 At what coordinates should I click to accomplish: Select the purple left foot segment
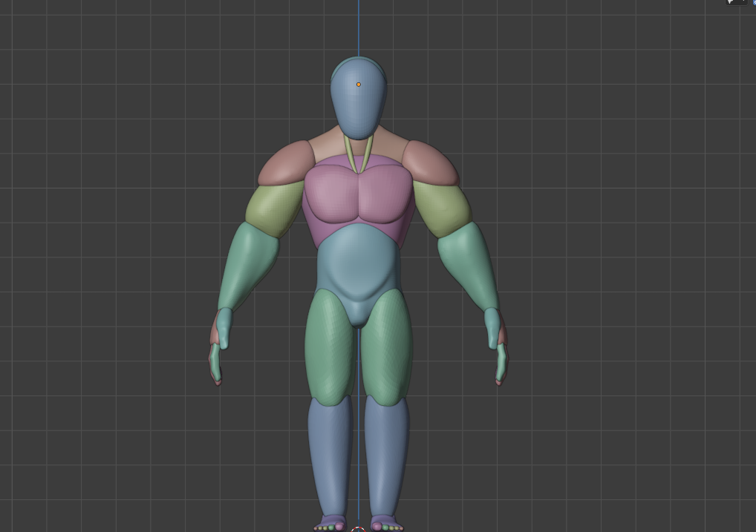pos(329,519)
